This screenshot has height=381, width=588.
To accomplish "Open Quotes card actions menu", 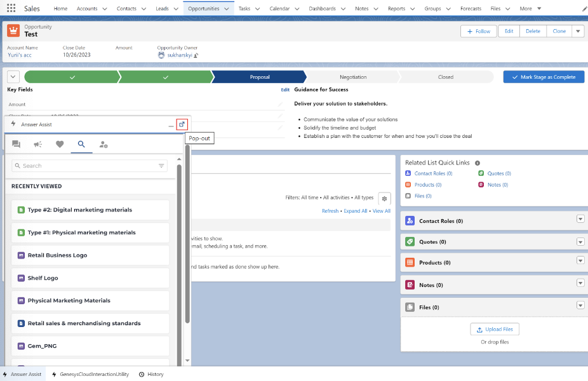I will pos(580,242).
